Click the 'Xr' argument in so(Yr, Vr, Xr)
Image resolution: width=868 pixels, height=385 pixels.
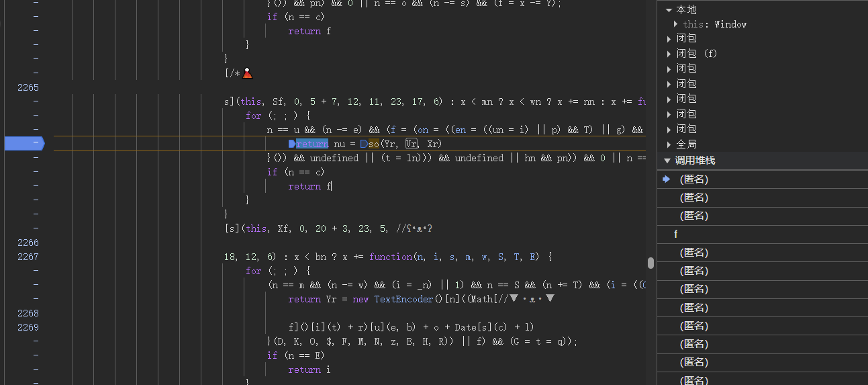(432, 144)
